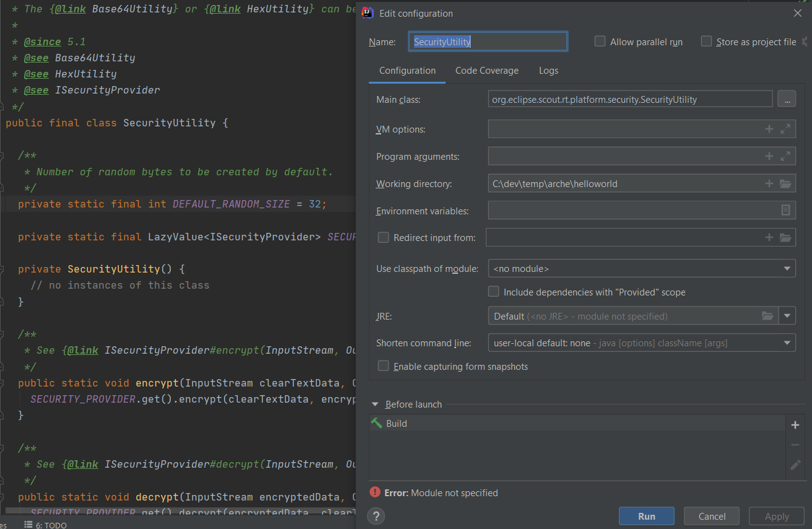
Task: Browse for a folder in Working directory field
Action: point(785,183)
